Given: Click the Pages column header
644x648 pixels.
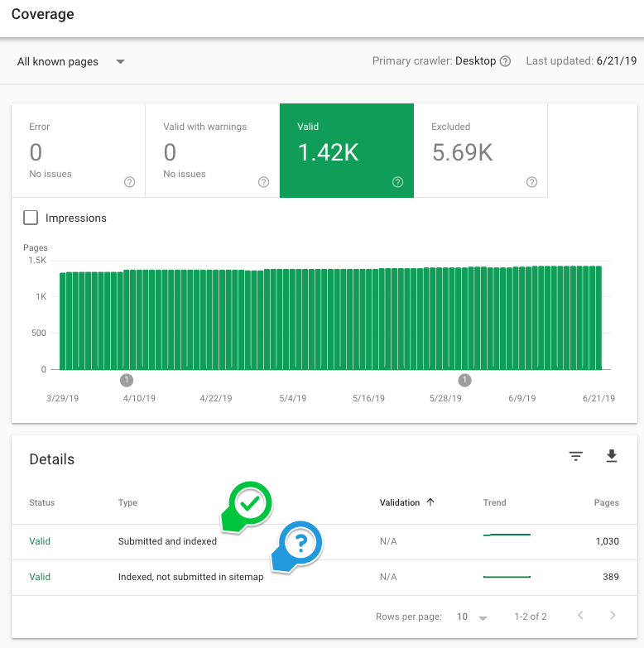Looking at the screenshot, I should coord(607,502).
